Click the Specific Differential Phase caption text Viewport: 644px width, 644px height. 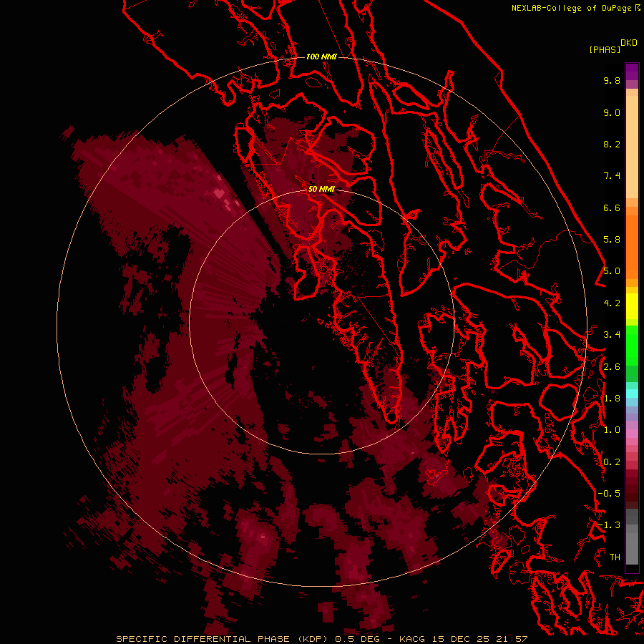tap(322, 639)
